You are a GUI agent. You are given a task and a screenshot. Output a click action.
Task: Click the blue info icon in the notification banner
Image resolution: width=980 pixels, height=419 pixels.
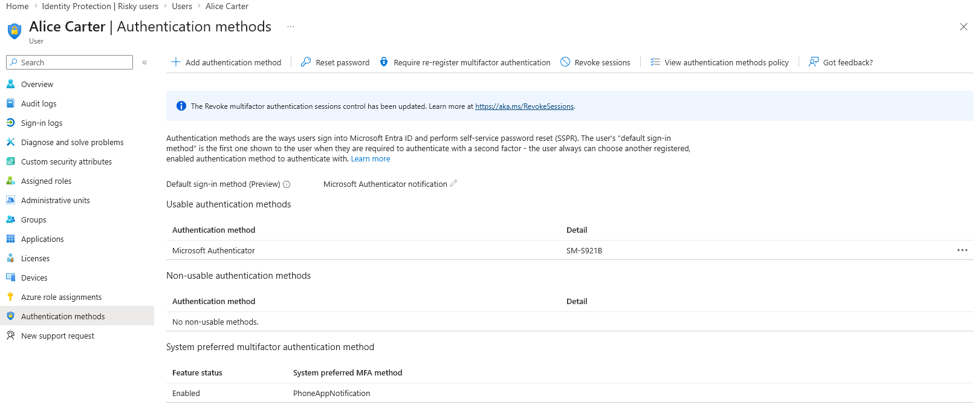(x=181, y=106)
